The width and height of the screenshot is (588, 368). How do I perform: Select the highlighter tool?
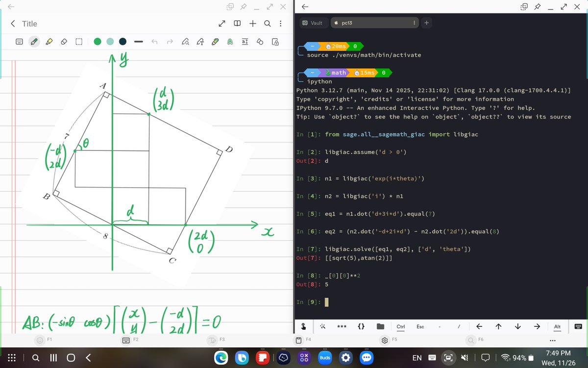[x=48, y=42]
